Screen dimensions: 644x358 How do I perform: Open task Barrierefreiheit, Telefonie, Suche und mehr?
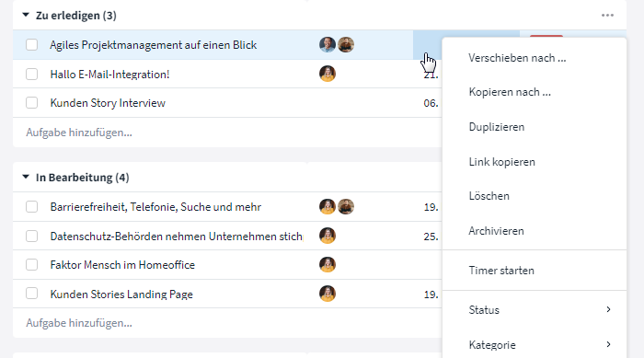(x=155, y=207)
